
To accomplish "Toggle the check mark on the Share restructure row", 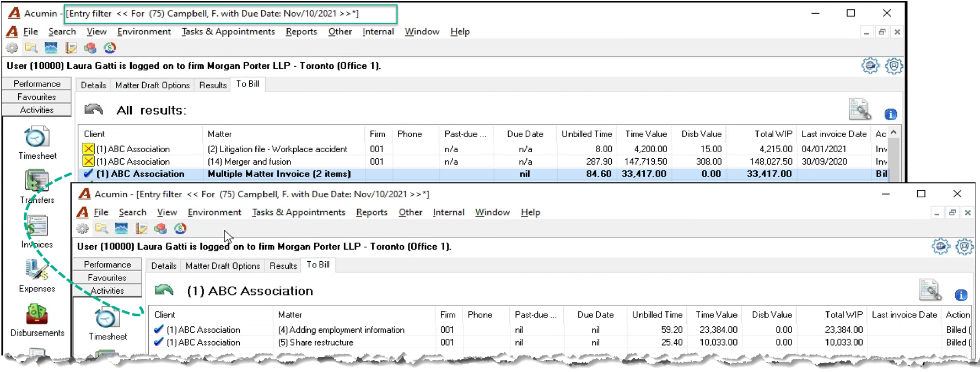I will click(159, 342).
